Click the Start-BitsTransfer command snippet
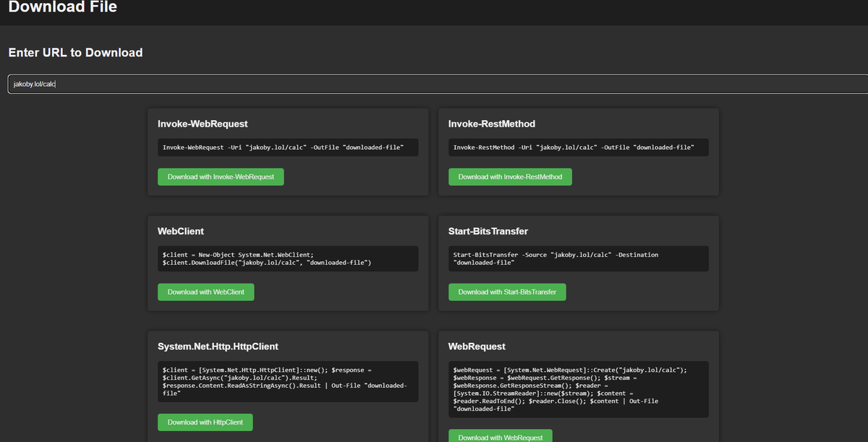Image resolution: width=868 pixels, height=442 pixels. [x=577, y=258]
